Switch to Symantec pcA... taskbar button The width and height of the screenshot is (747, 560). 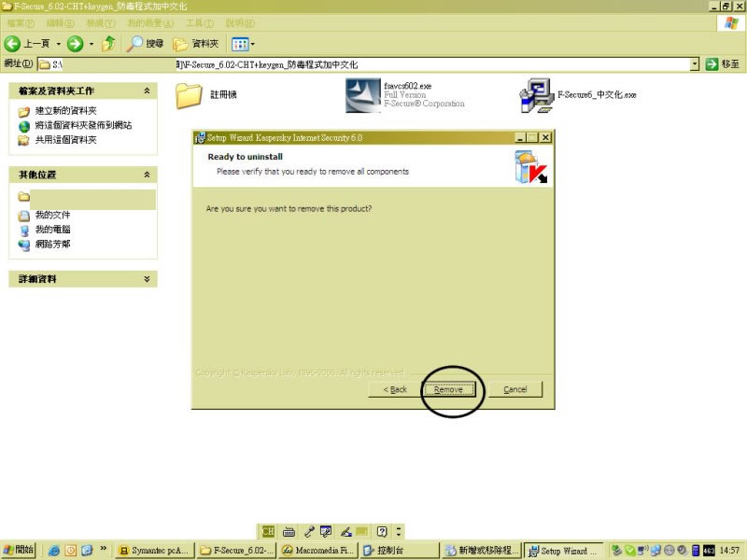(x=155, y=551)
